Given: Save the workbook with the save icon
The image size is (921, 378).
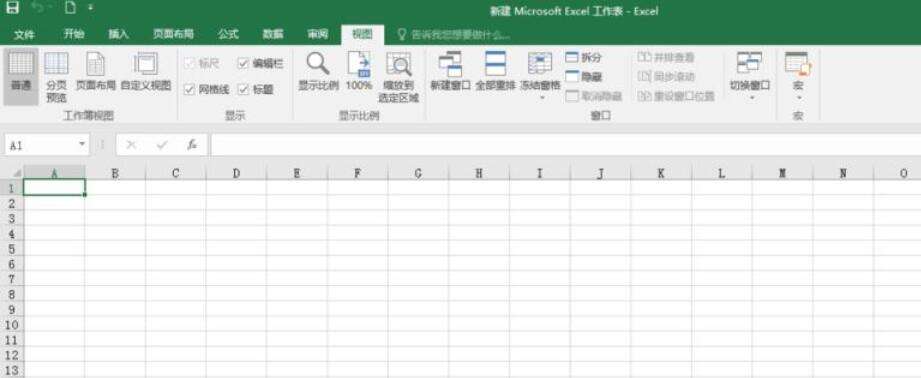Looking at the screenshot, I should [12, 8].
